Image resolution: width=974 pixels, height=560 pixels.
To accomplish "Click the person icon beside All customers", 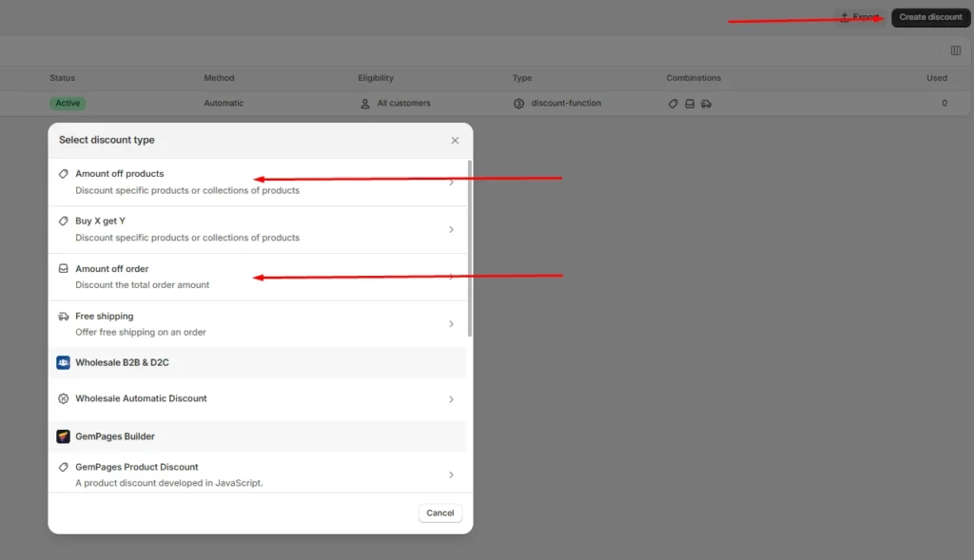I will pos(365,104).
